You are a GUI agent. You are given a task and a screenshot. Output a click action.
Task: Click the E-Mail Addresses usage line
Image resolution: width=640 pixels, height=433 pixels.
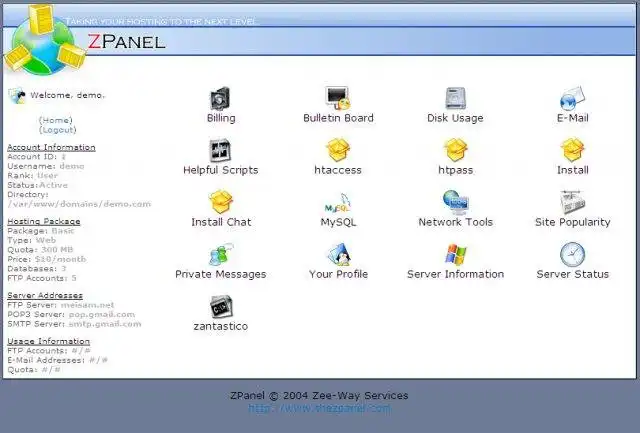(58, 360)
